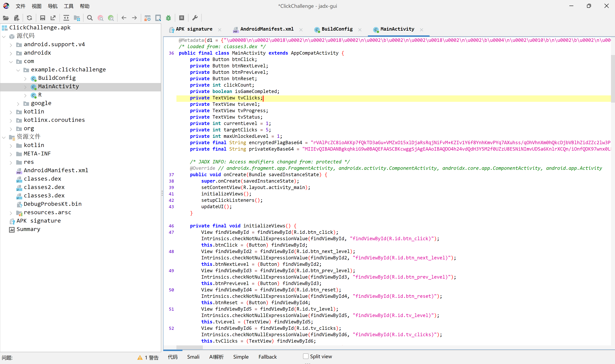Open text search magnifier icon
Viewport: 615px width, 364px height.
coord(90,18)
